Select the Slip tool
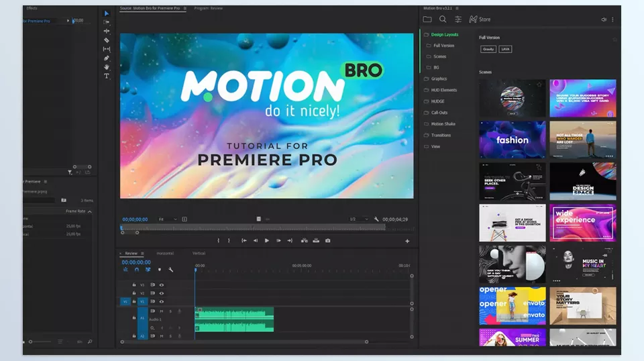Image resolution: width=644 pixels, height=361 pixels. tap(107, 49)
